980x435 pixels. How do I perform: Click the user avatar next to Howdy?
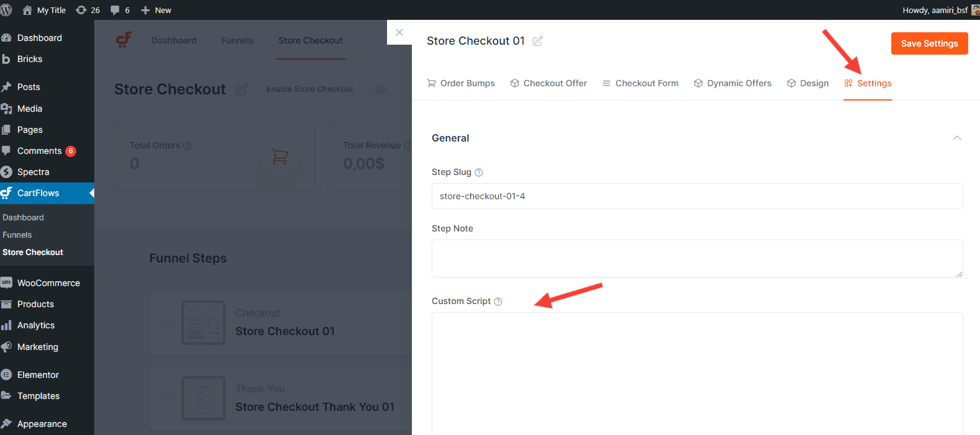975,10
